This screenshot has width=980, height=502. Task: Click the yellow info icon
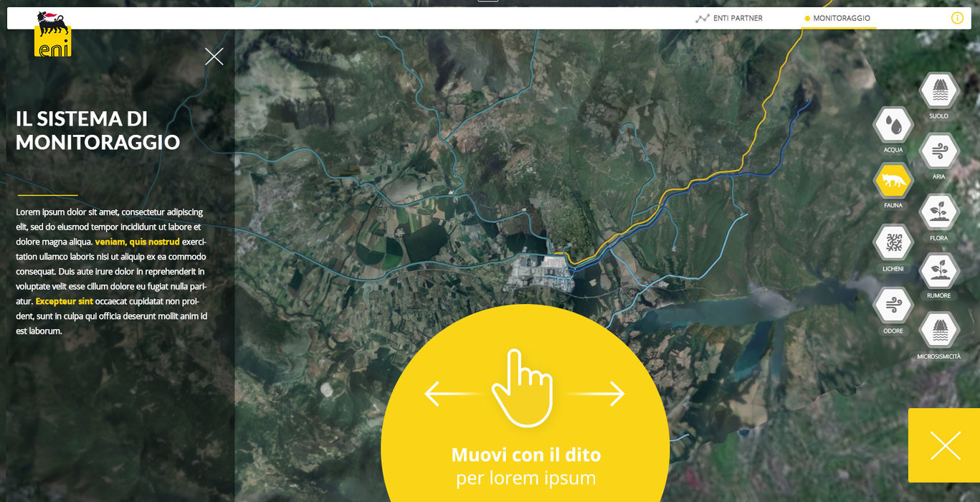coord(957,18)
